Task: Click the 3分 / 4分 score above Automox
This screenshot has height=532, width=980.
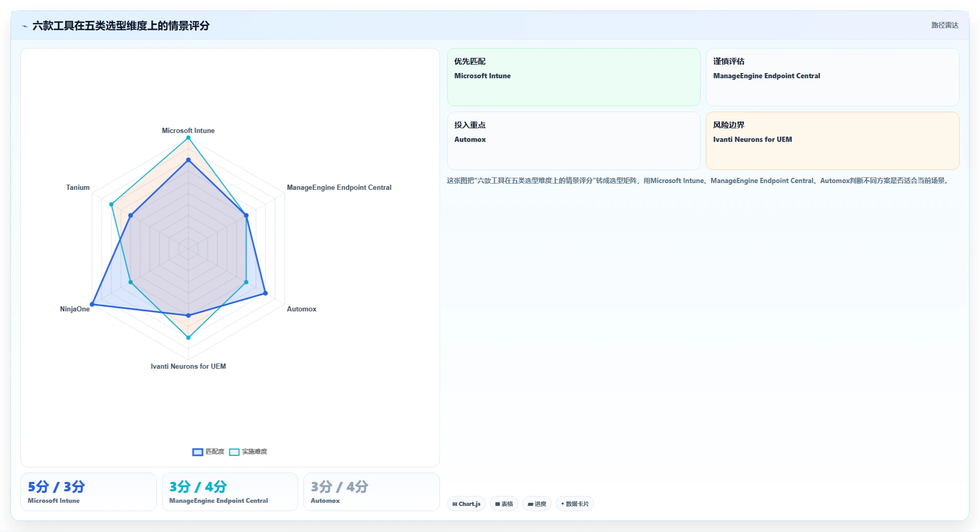Action: point(339,487)
